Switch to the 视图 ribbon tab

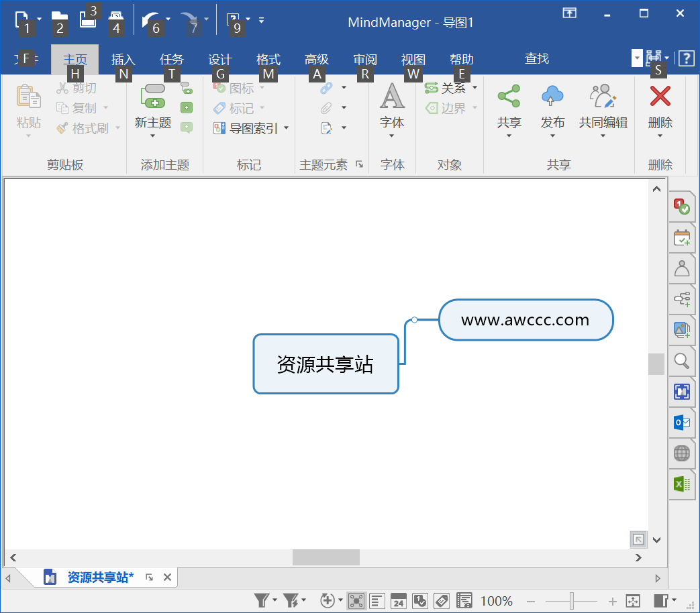(413, 59)
